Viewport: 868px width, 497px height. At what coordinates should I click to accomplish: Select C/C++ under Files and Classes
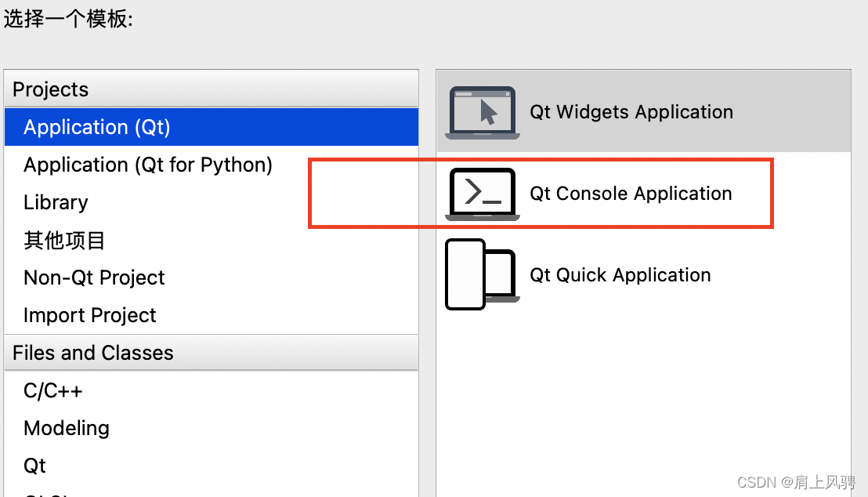point(212,390)
